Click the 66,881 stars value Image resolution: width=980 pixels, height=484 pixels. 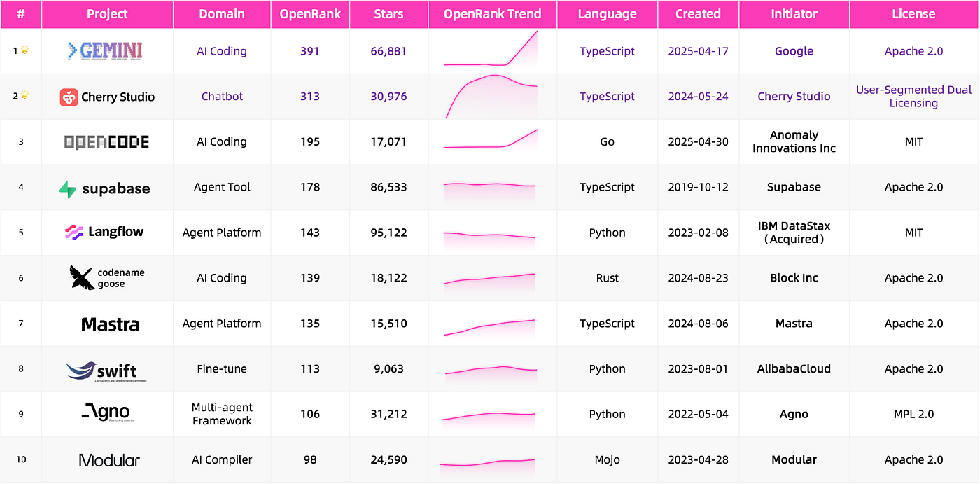pos(388,51)
